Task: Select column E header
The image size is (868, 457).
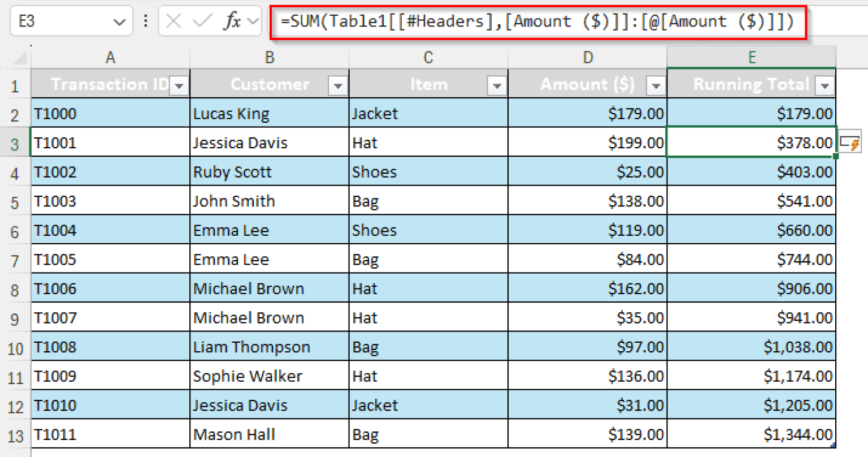Action: pos(752,57)
